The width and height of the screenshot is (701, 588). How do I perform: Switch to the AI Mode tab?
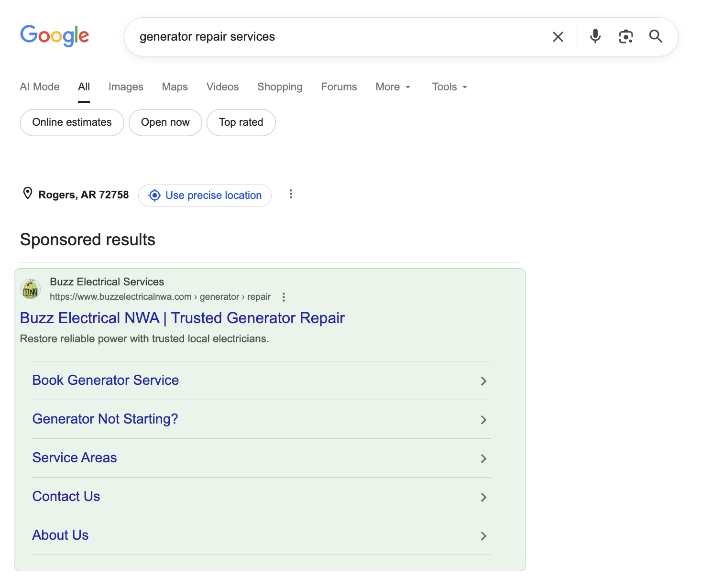40,87
